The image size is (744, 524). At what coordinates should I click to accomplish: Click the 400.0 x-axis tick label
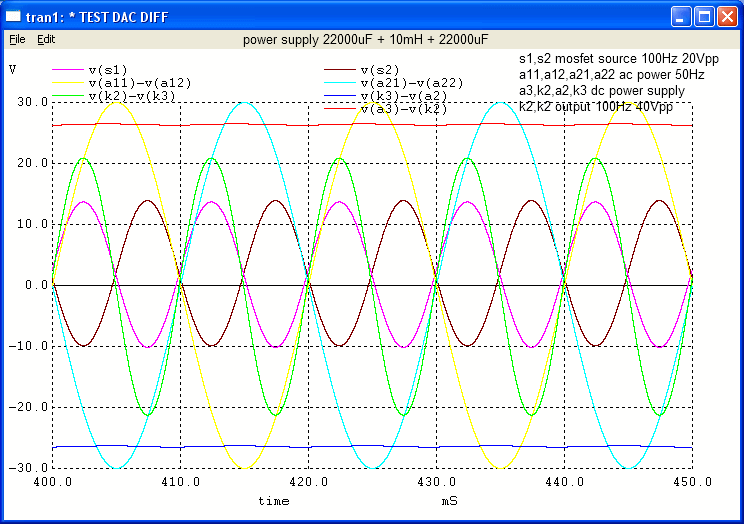(x=52, y=481)
